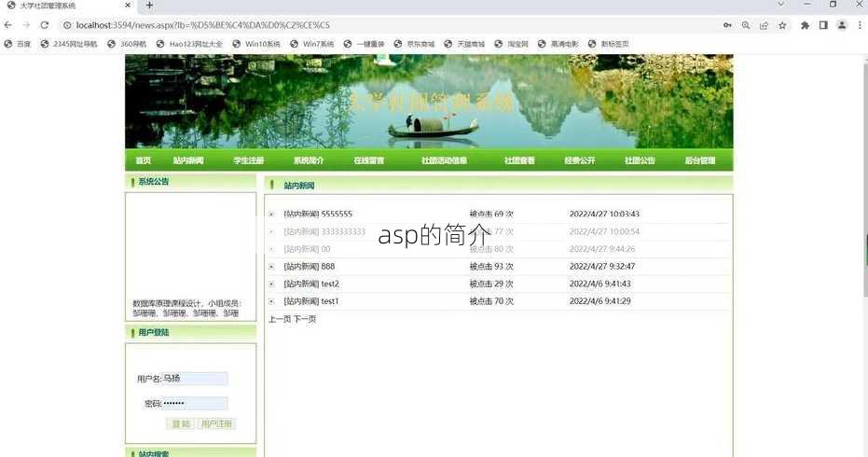Open the news item [站内新闻] 5555555

click(318, 214)
